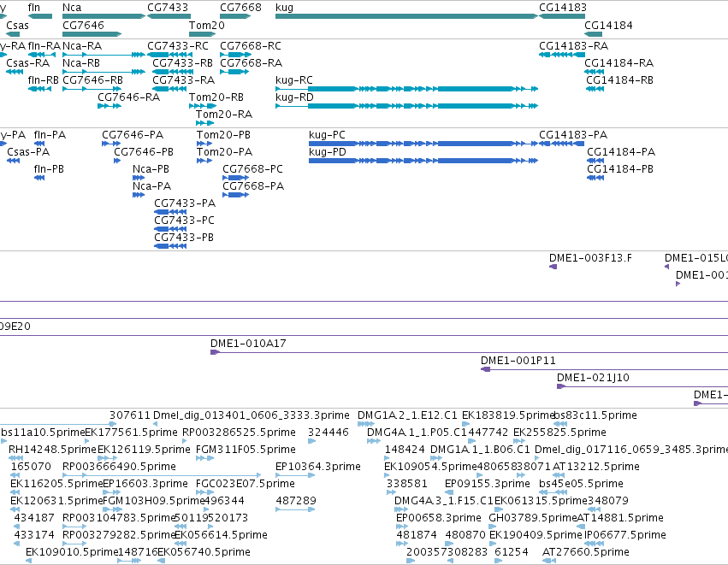This screenshot has width=728, height=565.
Task: Click the Nca-RB transcript label
Action: [81, 63]
